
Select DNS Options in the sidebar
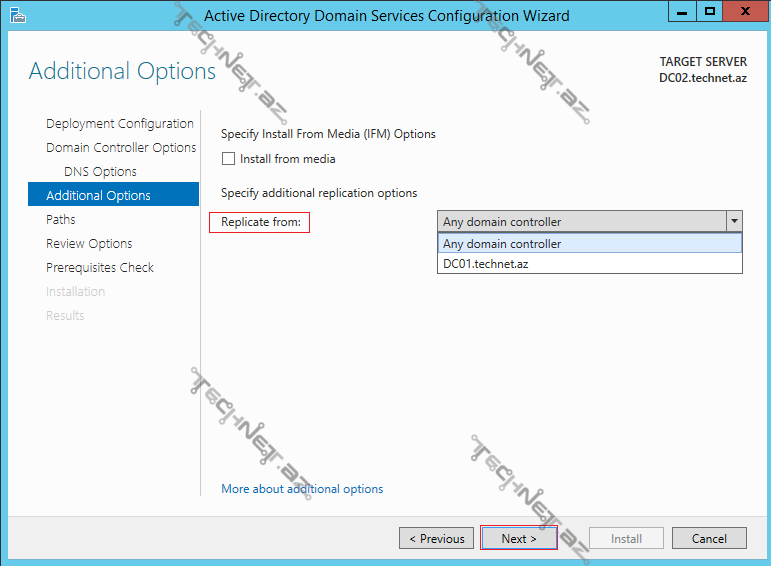click(x=100, y=172)
